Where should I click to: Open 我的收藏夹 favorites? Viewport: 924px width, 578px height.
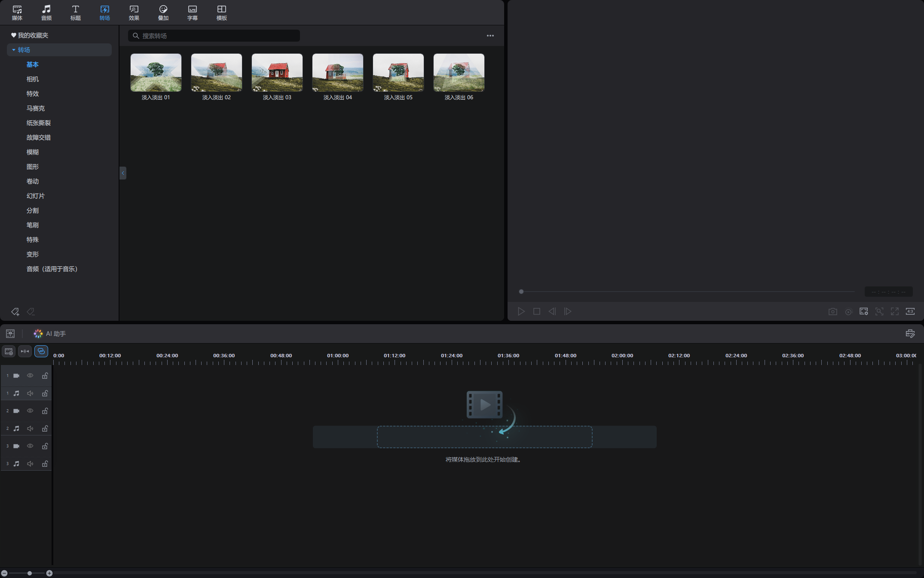pos(30,35)
